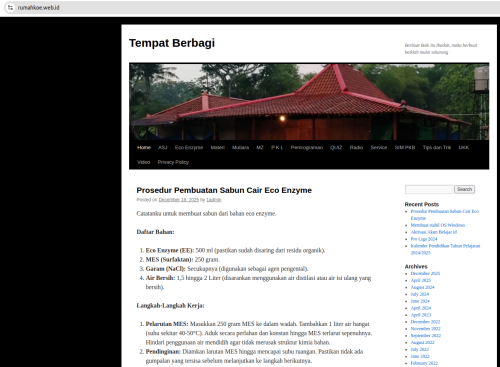Open the December 2025 archive link

425,273
